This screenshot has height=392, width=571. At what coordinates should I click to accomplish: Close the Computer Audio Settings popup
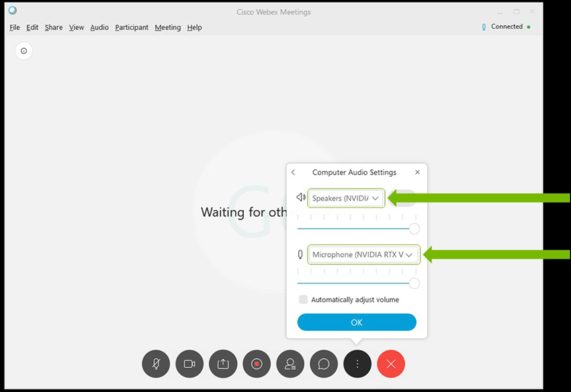417,173
